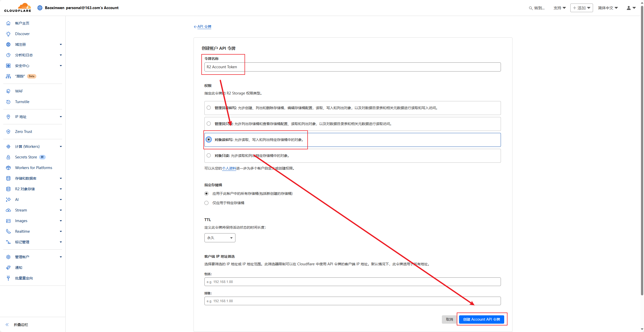This screenshot has width=644, height=332.
Task: Select 管理员只读 permission radio
Action: (209, 124)
